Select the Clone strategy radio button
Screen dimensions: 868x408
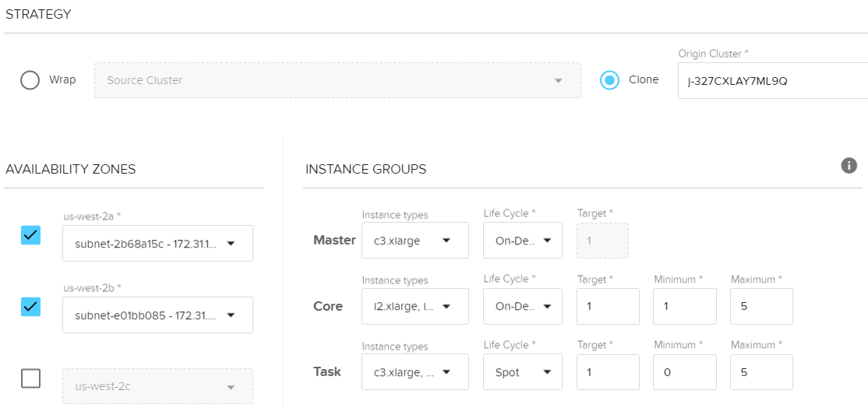[610, 80]
